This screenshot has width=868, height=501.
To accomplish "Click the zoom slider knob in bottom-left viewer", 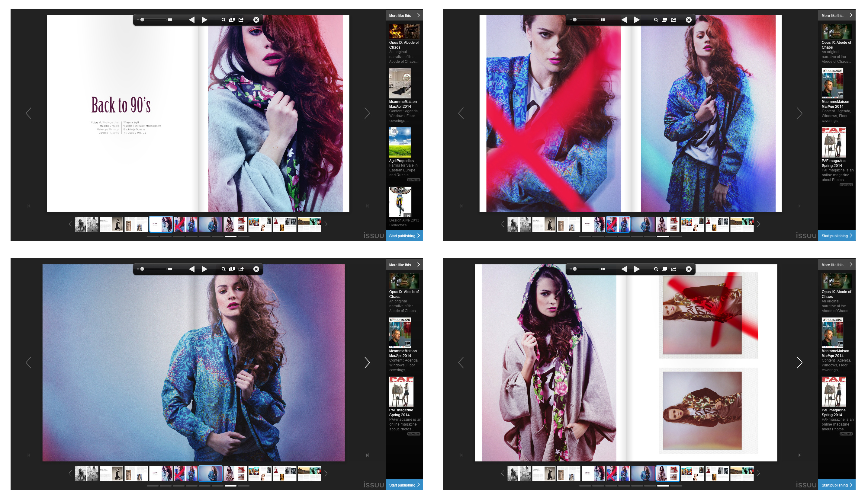I will 142,269.
